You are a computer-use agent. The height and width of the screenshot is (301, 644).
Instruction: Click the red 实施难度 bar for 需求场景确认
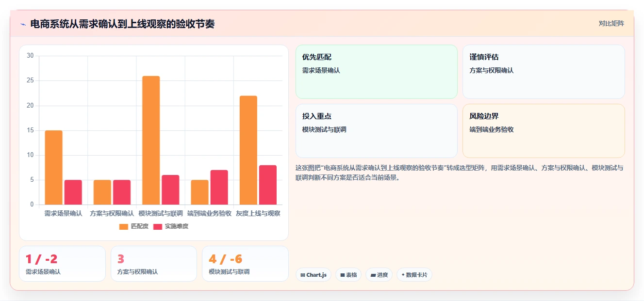[x=73, y=192]
